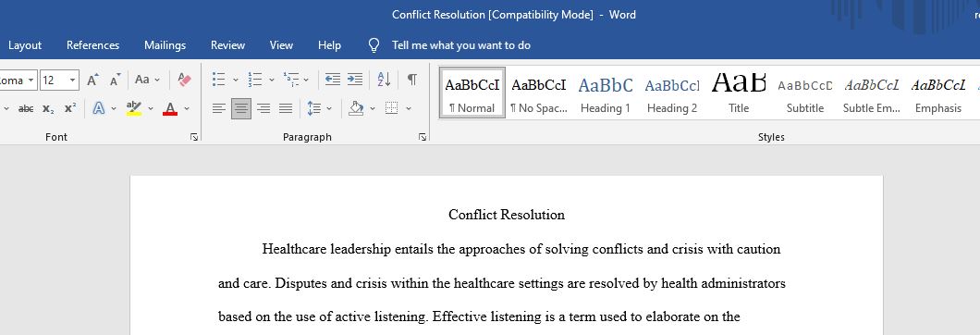The width and height of the screenshot is (980, 335).
Task: Apply the Title style
Action: (x=739, y=93)
